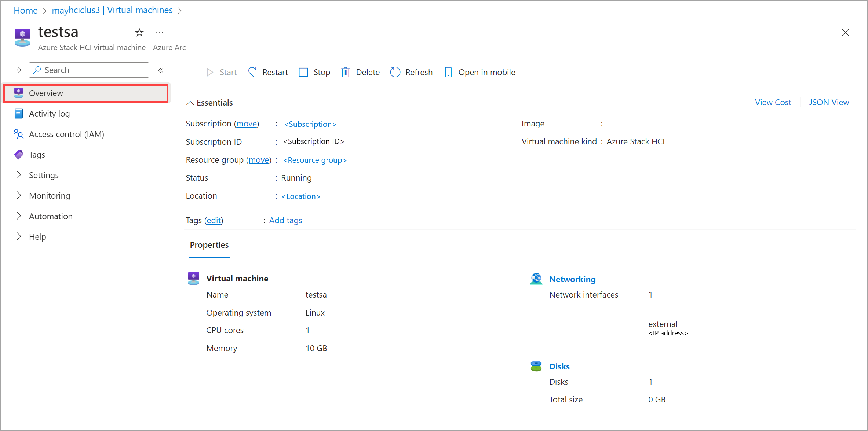This screenshot has height=431, width=868.
Task: Click the <IP address> text
Action: pyautogui.click(x=668, y=333)
